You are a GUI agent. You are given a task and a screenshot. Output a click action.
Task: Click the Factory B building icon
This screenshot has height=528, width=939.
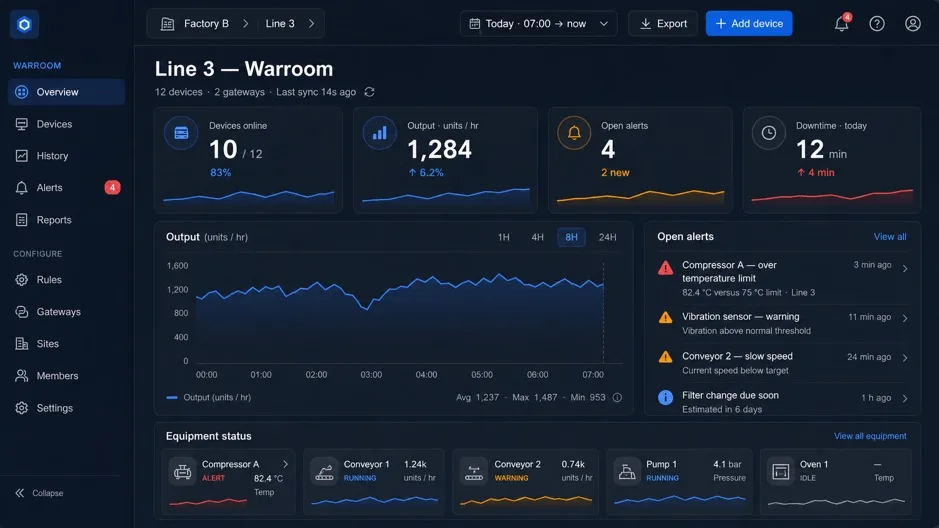(168, 23)
